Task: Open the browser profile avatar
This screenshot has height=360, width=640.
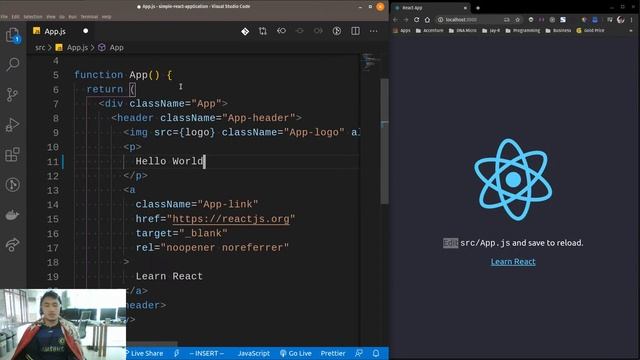Action: click(x=621, y=20)
